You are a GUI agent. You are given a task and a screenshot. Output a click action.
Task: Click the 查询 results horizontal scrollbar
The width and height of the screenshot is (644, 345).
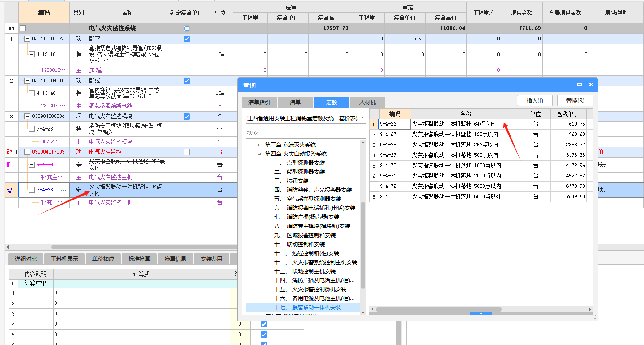tap(438, 309)
